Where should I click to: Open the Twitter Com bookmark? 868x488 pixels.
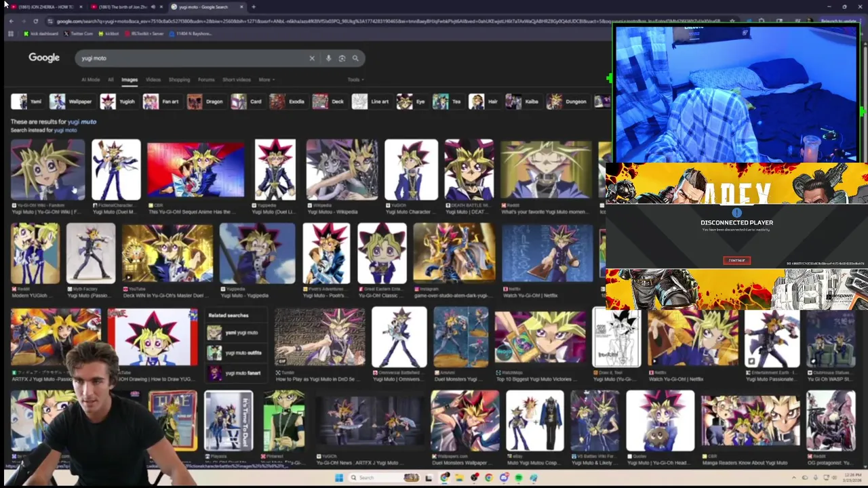click(78, 33)
